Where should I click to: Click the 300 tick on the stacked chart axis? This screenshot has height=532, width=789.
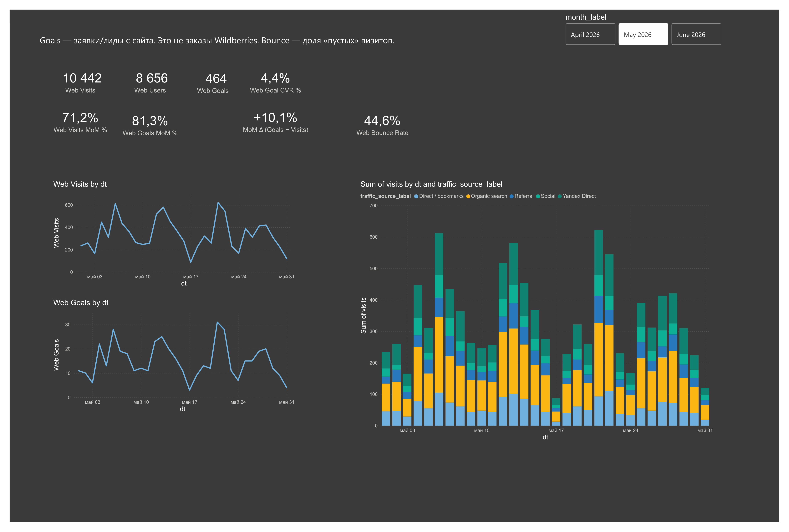click(374, 331)
